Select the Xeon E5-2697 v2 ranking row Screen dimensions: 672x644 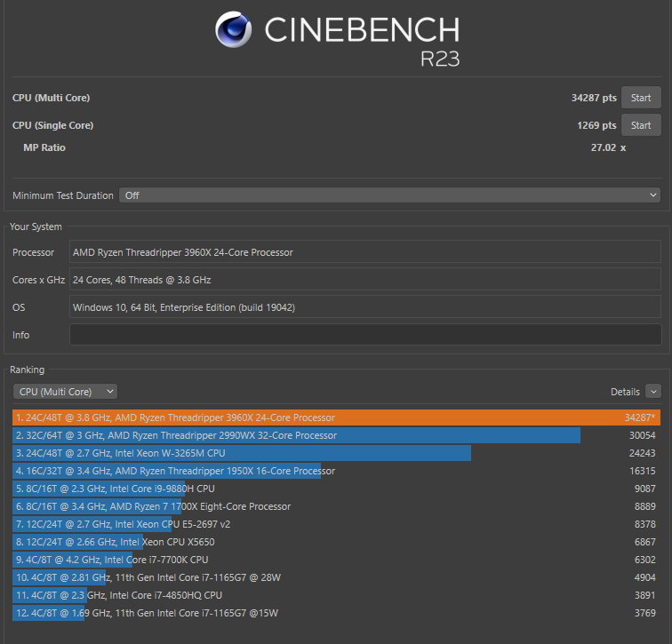point(336,524)
